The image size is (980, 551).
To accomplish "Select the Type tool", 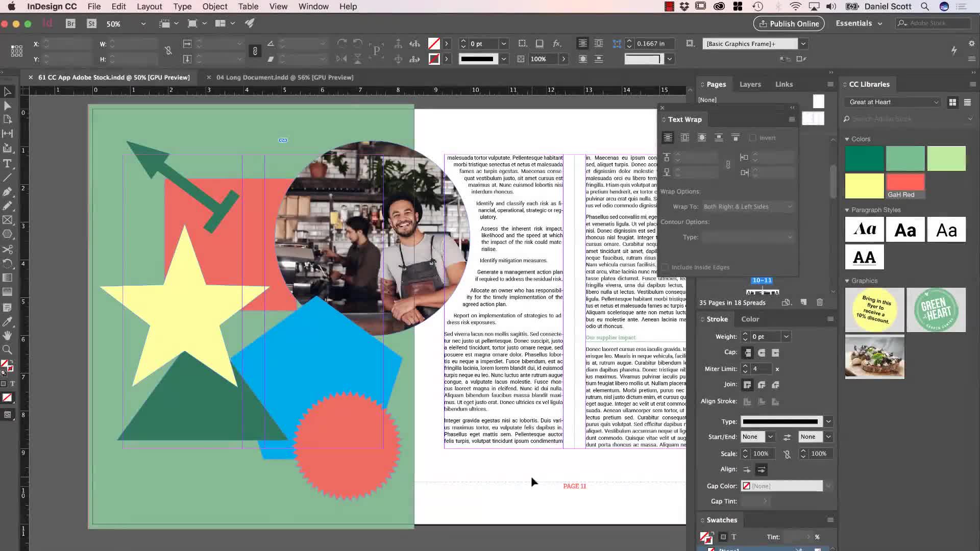I will point(8,164).
